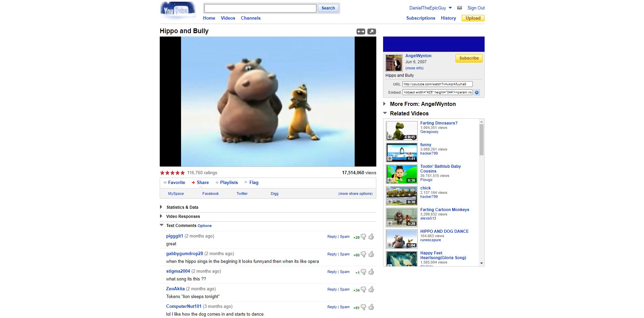Click the yellow Upload button

point(473,18)
